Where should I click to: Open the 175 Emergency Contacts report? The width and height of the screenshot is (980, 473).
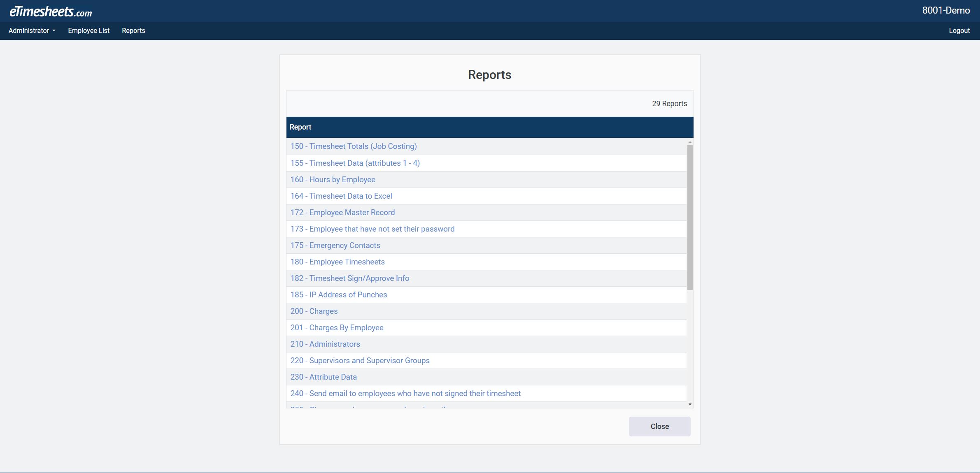335,246
